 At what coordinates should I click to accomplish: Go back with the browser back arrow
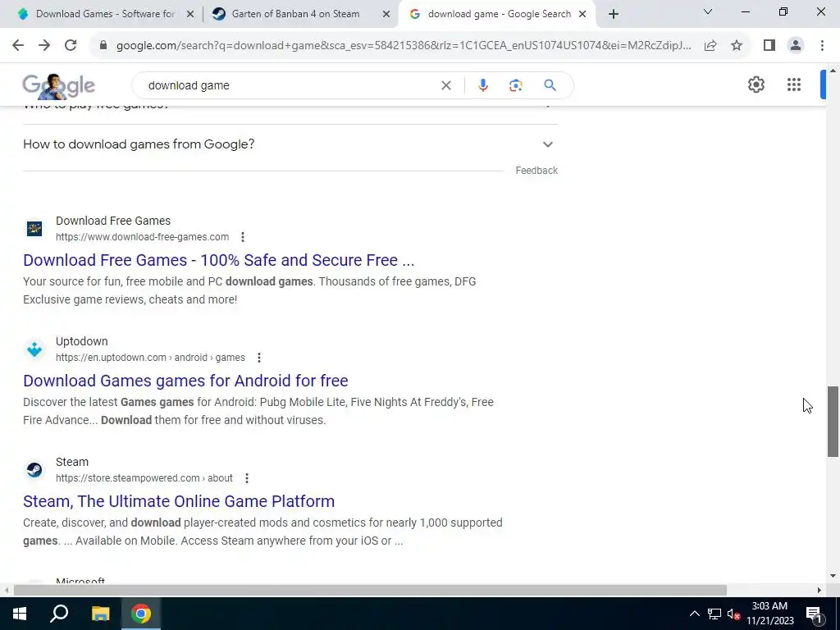(x=18, y=46)
